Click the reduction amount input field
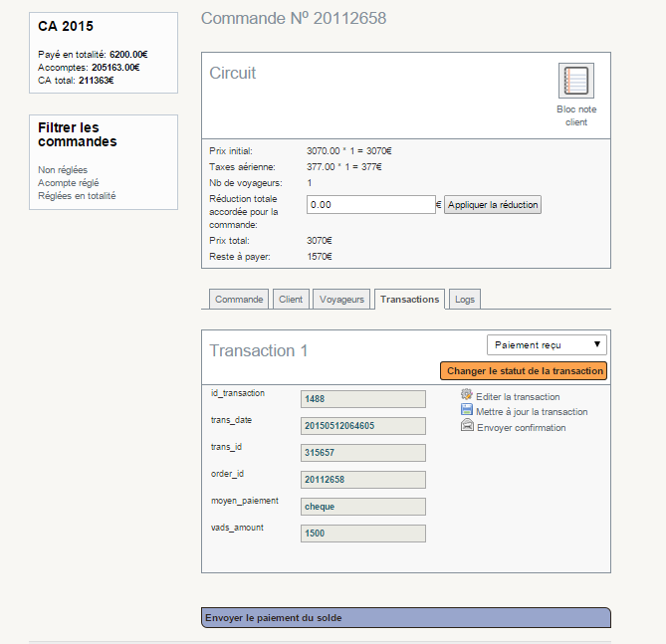The width and height of the screenshot is (666, 644). point(370,205)
